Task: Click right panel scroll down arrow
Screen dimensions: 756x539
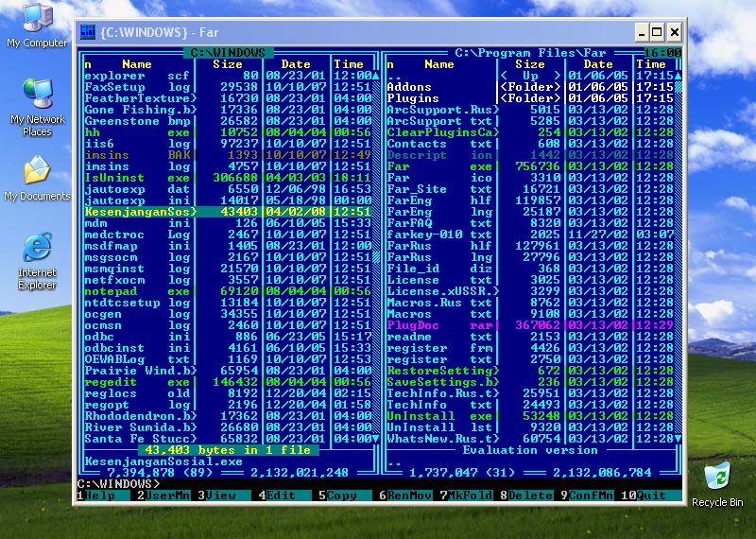Action: point(678,439)
